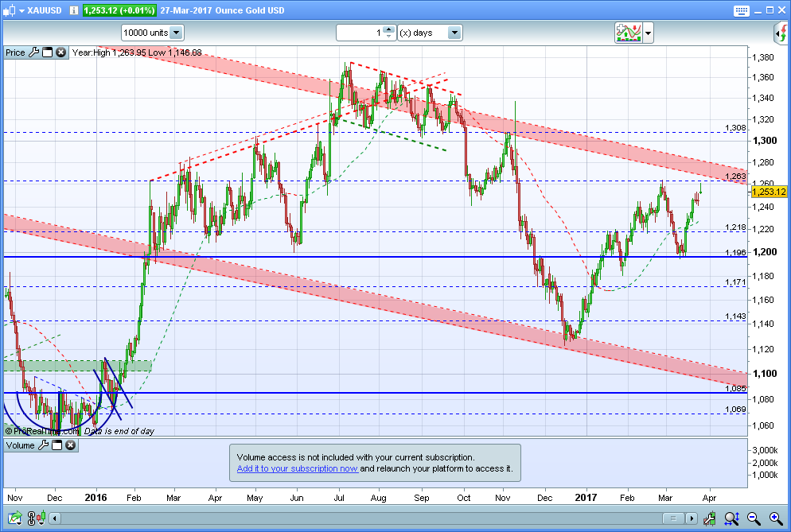Maximize the Price panel window icon
This screenshot has height=532, width=791.
click(48, 52)
